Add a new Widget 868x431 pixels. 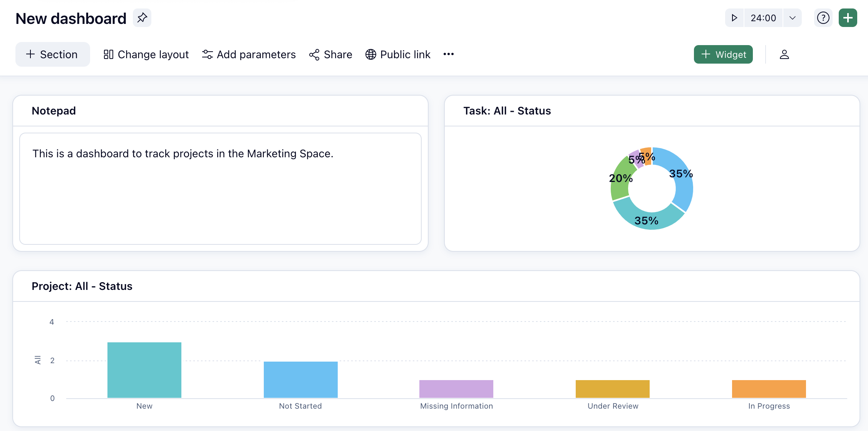click(723, 54)
